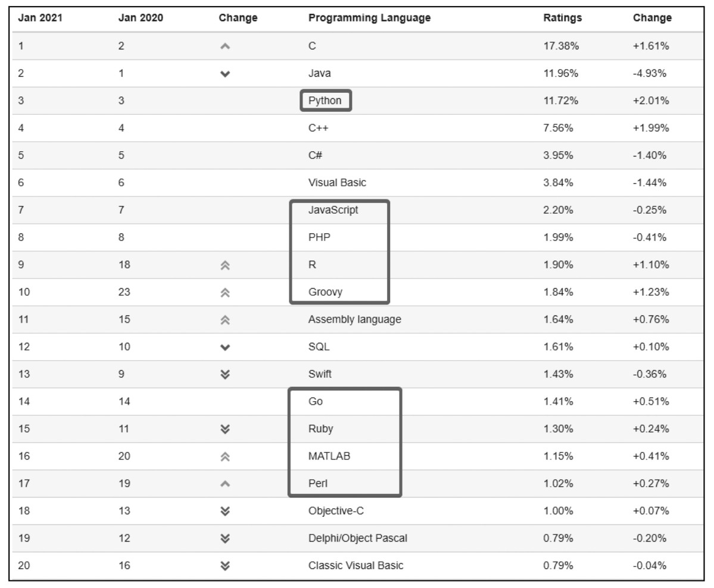Click the up arrow in the C row
The height and width of the screenshot is (588, 714).
(224, 46)
